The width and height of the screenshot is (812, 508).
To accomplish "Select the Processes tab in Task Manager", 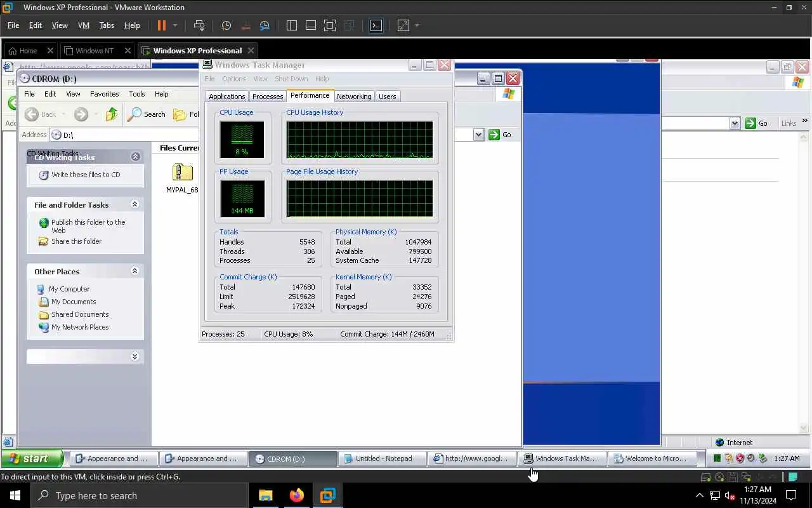I will (x=268, y=97).
